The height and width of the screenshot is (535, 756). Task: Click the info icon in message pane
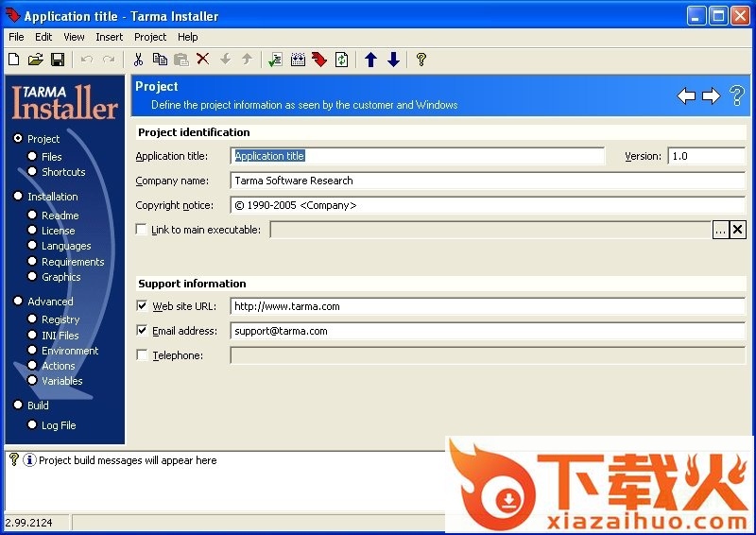pos(29,459)
